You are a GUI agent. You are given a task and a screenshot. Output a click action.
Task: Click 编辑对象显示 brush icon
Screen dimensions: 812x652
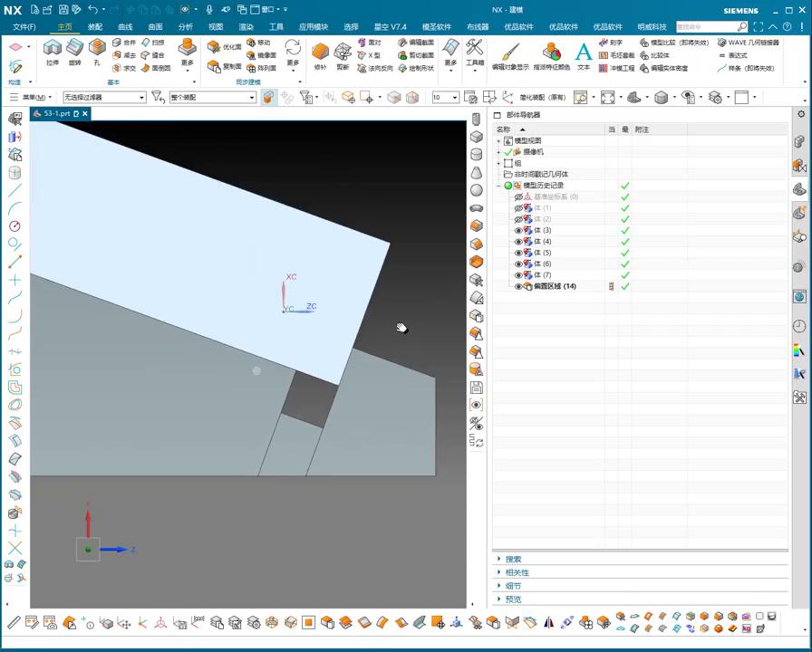click(x=510, y=53)
